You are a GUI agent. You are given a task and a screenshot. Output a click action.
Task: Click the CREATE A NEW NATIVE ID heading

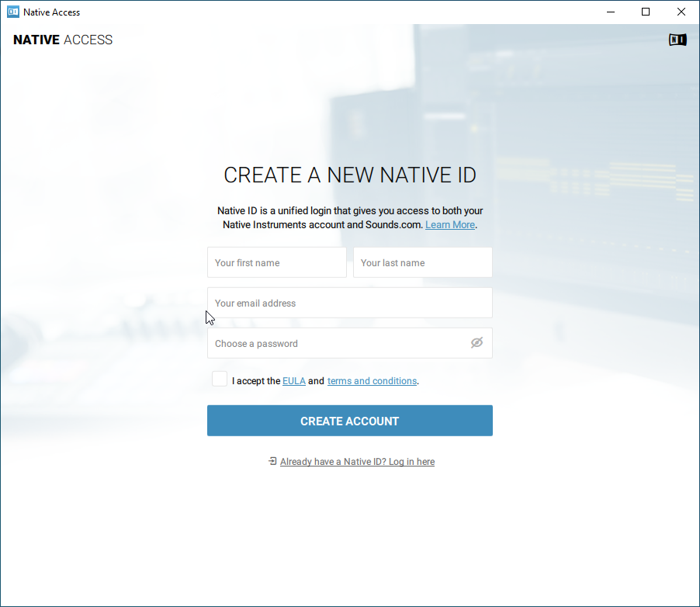pos(350,175)
